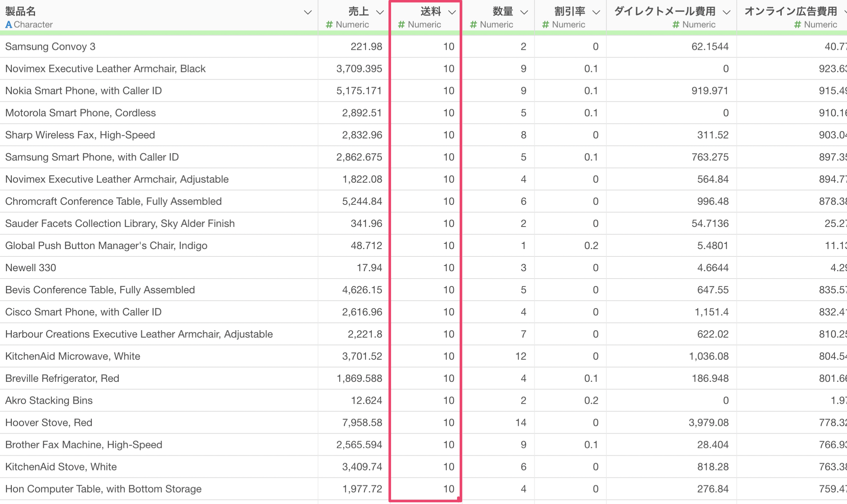The width and height of the screenshot is (847, 504).
Task: Open the 製品名 column dropdown arrow
Action: (x=308, y=13)
